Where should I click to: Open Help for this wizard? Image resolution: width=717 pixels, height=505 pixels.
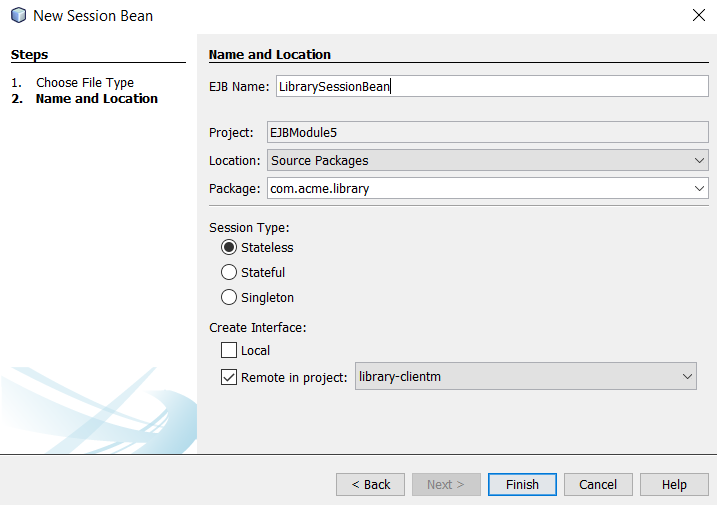pyautogui.click(x=674, y=484)
